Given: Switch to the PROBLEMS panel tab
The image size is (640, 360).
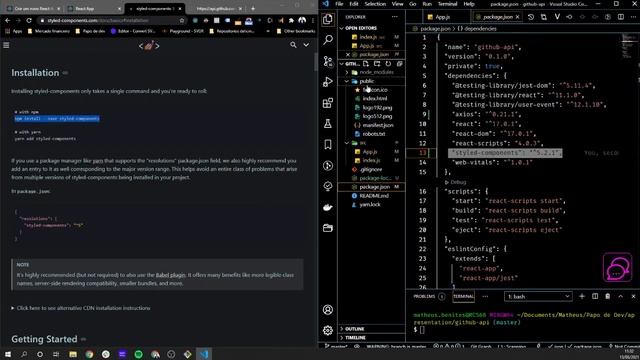Looking at the screenshot, I should click(x=424, y=296).
